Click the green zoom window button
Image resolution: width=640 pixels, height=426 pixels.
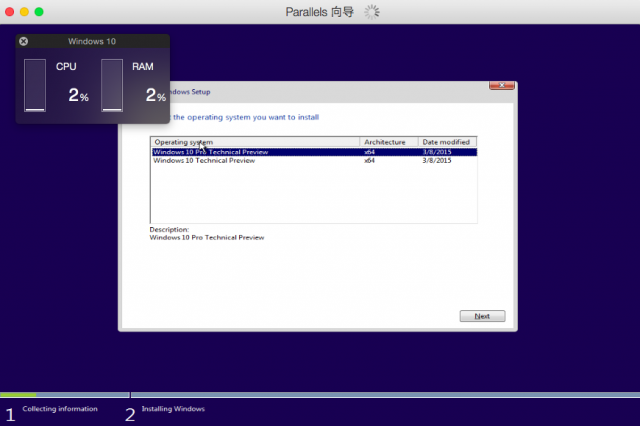[x=39, y=12]
